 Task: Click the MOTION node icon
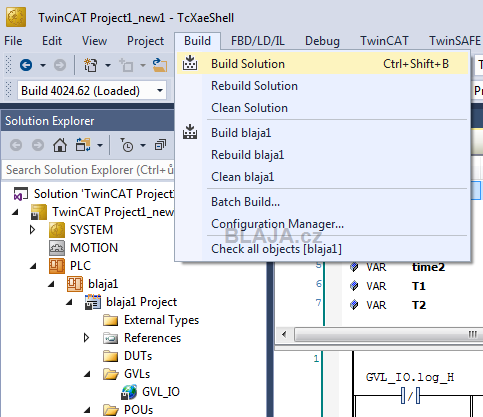[57, 248]
